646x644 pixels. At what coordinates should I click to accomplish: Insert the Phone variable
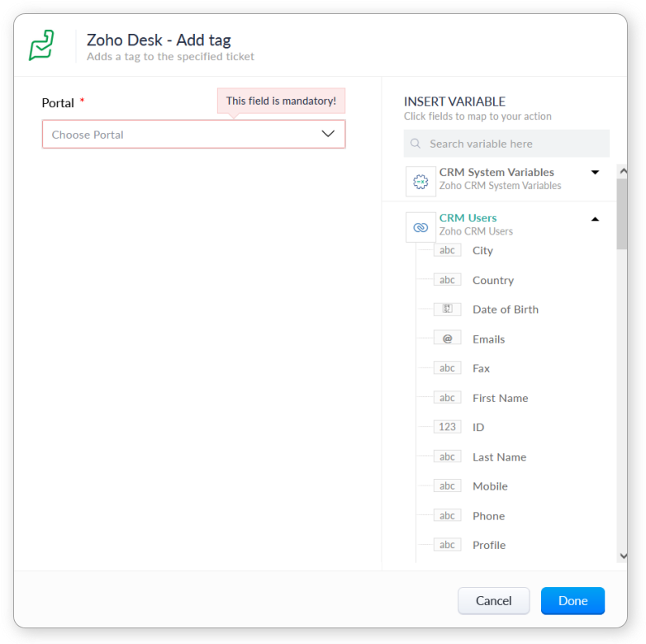(x=488, y=515)
